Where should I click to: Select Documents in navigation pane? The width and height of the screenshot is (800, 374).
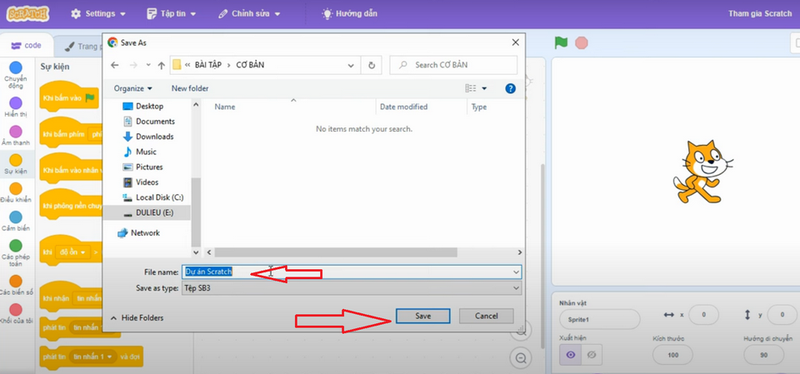[148, 121]
